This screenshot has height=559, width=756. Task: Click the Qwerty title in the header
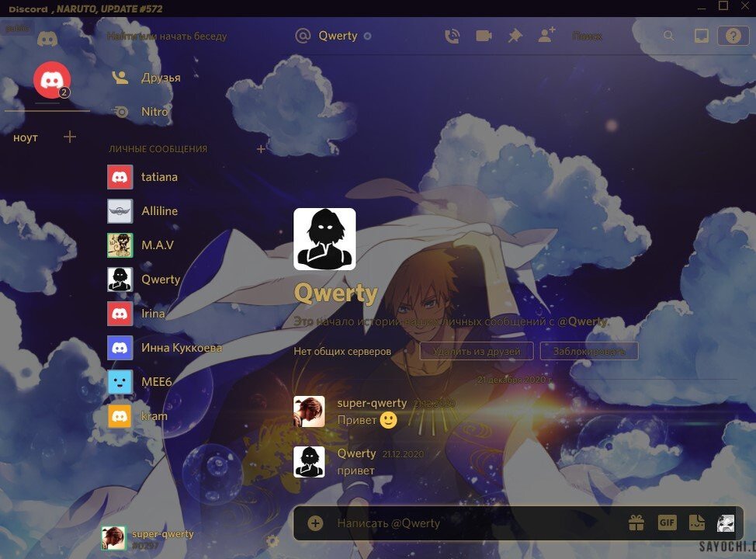point(338,36)
